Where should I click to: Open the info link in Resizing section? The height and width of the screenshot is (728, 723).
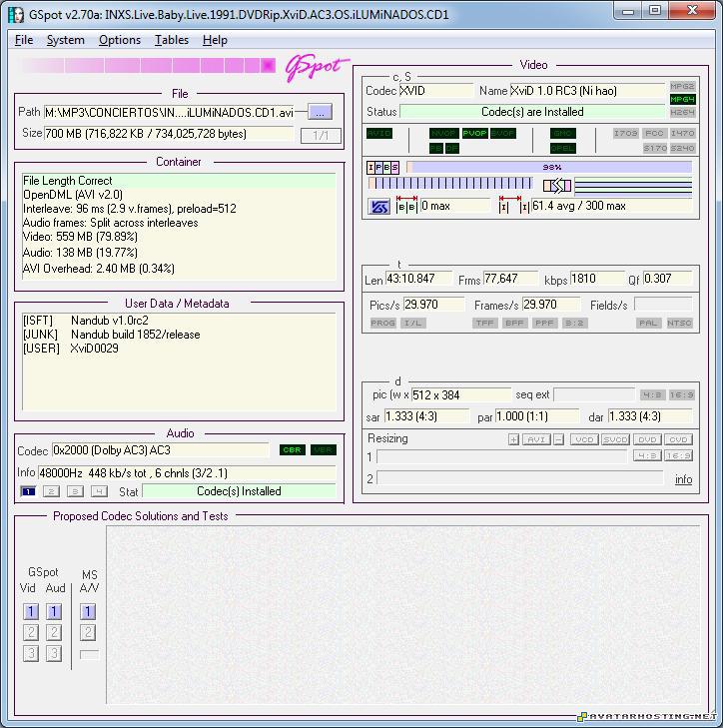coord(683,479)
